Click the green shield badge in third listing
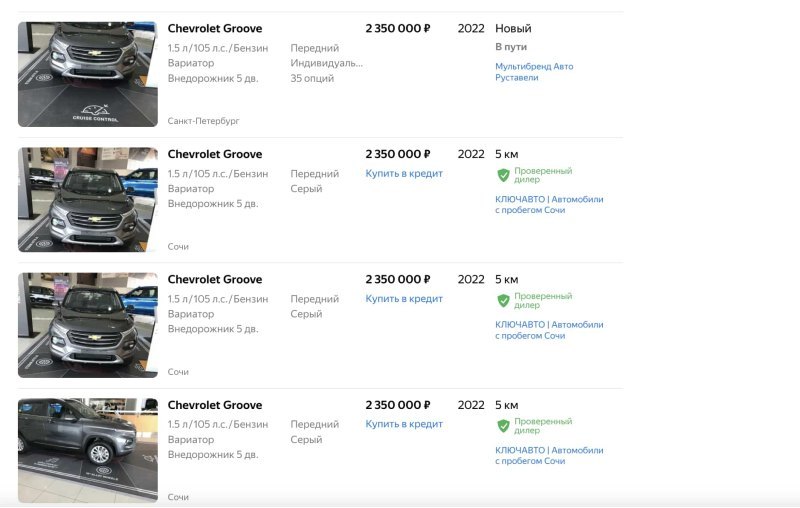Screen dimensions: 800x508 point(504,300)
